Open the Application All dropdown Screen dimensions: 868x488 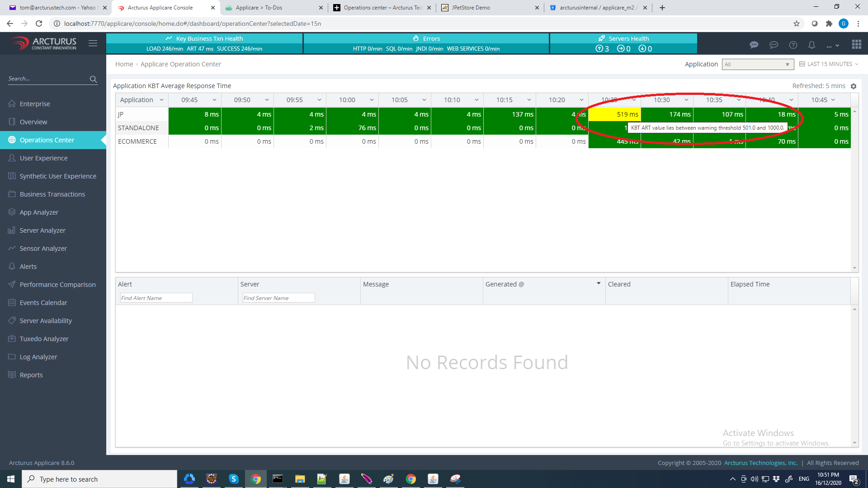coord(757,65)
